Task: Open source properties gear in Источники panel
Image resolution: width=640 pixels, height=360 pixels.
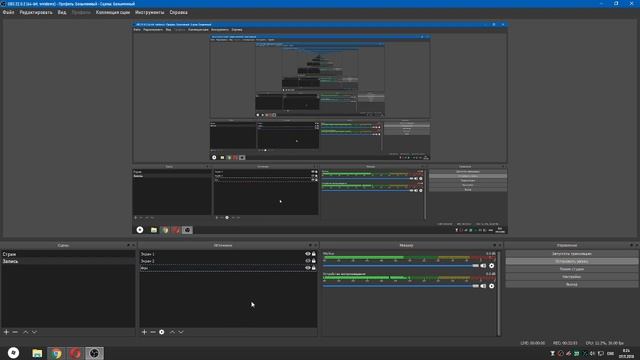Action: [162, 332]
